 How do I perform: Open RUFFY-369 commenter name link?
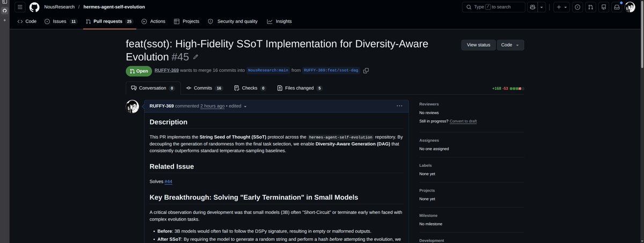click(162, 106)
